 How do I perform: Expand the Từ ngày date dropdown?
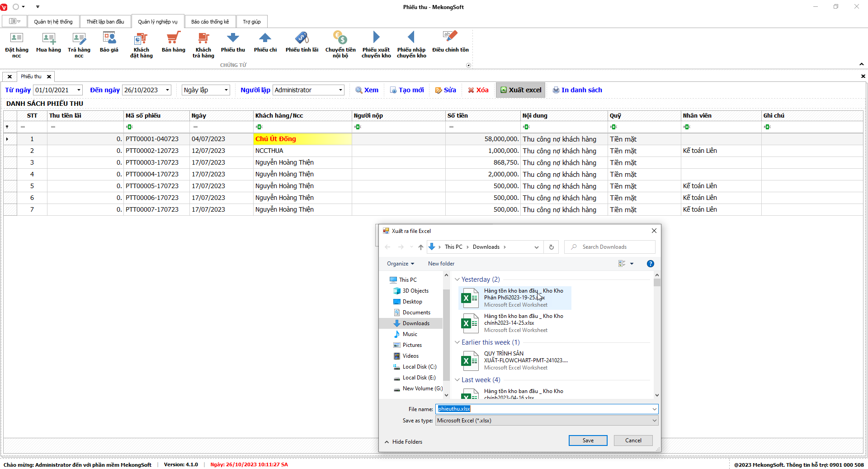[x=79, y=90]
